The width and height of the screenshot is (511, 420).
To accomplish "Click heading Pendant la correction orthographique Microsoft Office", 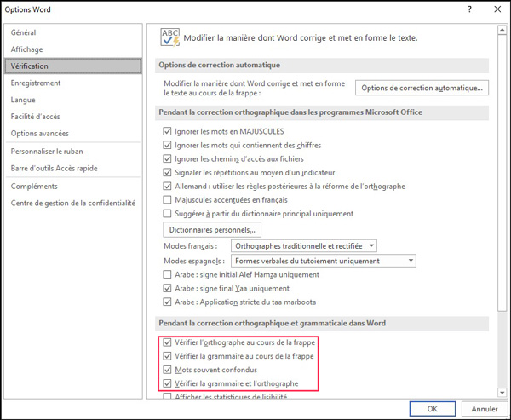I will [290, 112].
